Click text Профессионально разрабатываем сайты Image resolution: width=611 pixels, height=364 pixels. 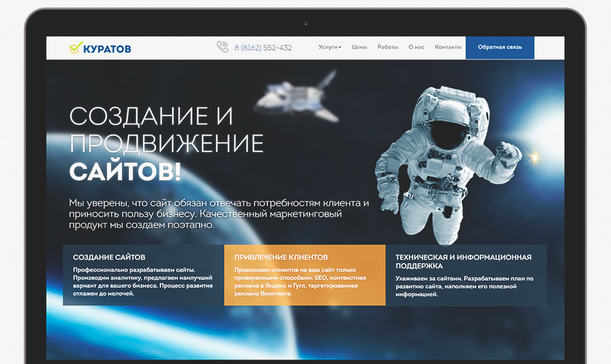pyautogui.click(x=134, y=270)
